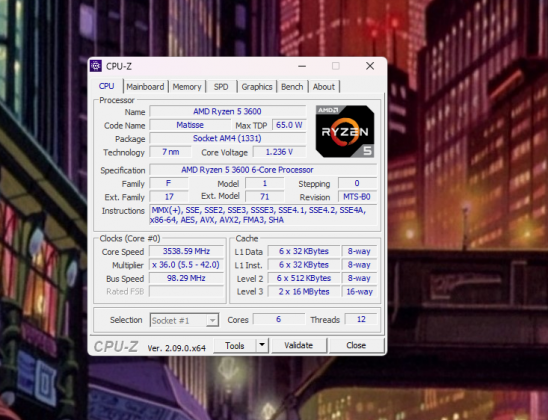Click the L1 Inst. associativity 8-way
Image resolution: width=548 pixels, height=420 pixels.
coord(359,265)
